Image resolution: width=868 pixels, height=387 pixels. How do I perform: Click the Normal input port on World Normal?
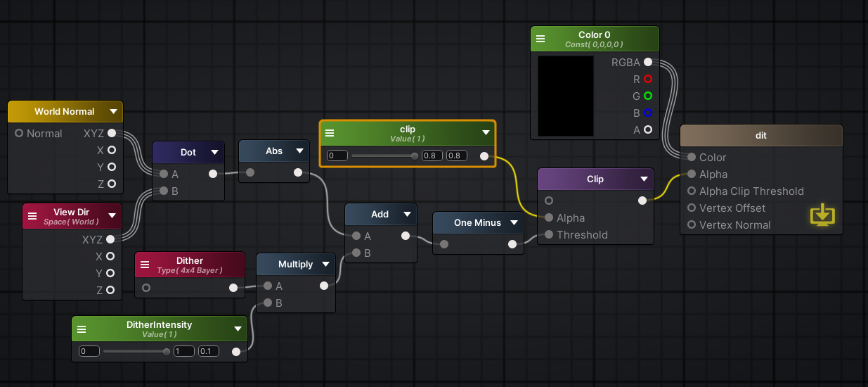click(x=19, y=133)
